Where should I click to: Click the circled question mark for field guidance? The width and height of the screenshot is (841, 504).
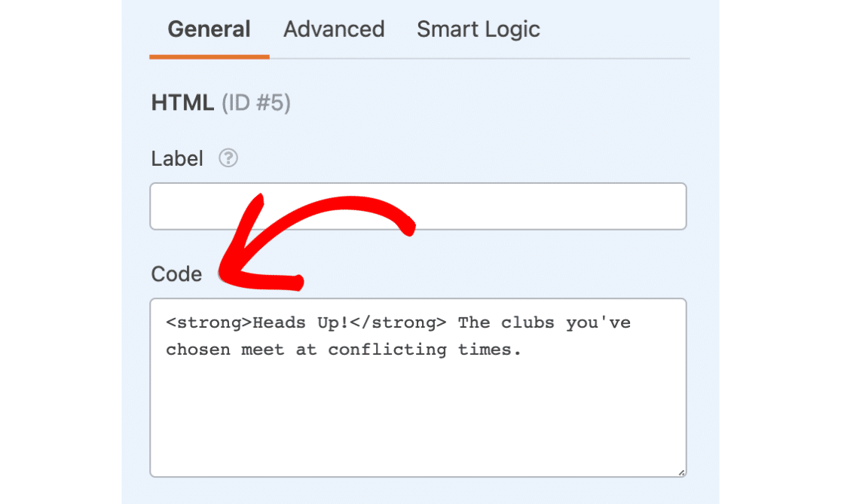point(228,158)
